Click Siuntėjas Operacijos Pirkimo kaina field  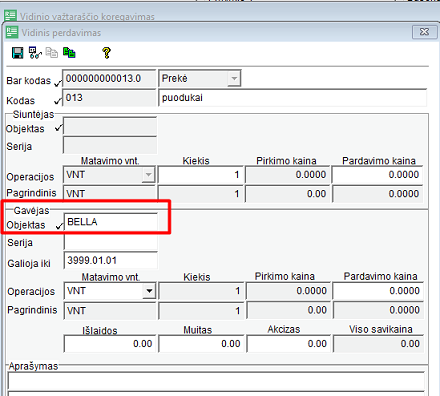[287, 175]
